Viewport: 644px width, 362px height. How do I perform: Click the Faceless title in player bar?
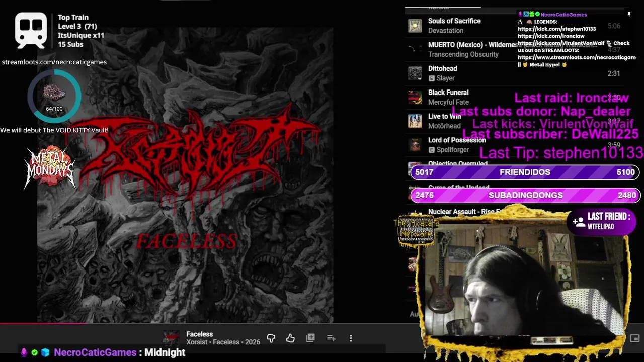(x=200, y=334)
